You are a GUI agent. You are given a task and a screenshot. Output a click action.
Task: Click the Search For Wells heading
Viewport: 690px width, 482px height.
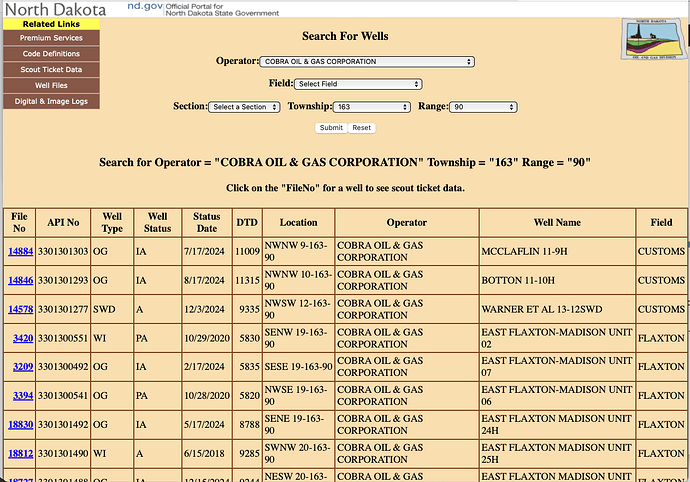click(x=345, y=36)
